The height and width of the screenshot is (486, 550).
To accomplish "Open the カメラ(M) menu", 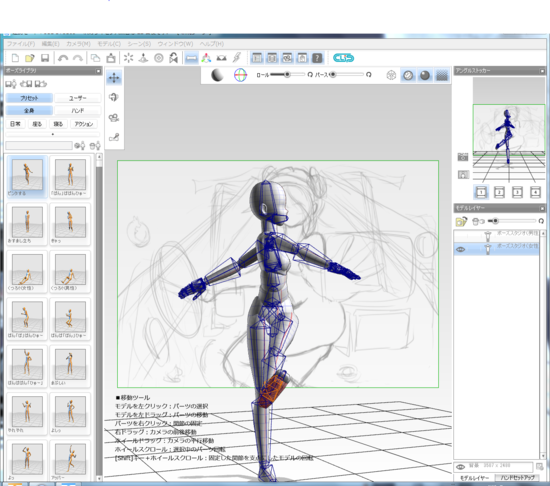I will pos(78,44).
